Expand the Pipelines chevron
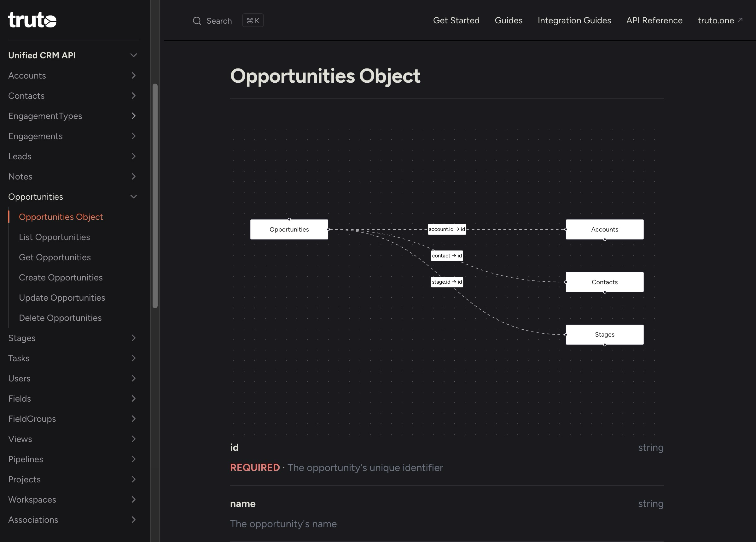756x542 pixels. point(133,459)
